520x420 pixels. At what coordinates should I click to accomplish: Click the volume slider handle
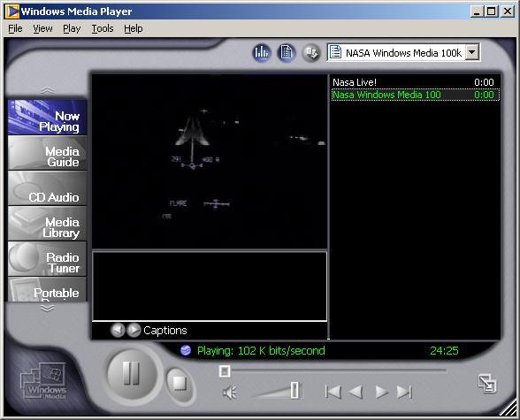click(x=294, y=390)
